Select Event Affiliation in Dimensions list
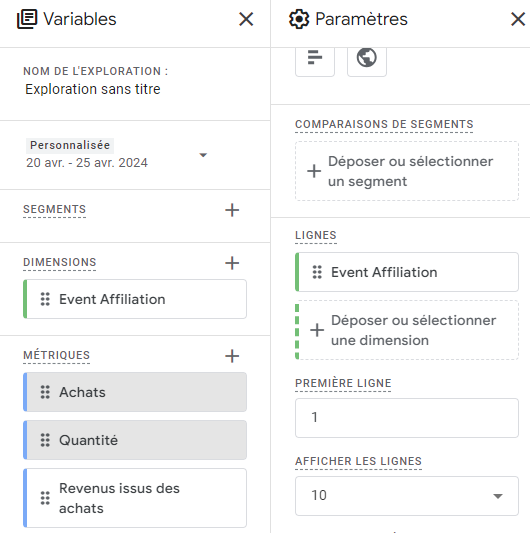The image size is (530, 533). click(135, 299)
